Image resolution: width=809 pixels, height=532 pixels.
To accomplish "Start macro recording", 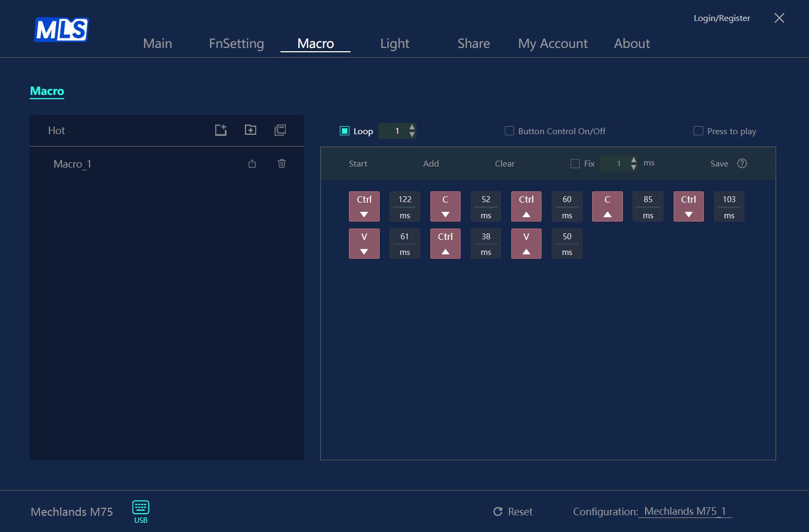I will (358, 163).
